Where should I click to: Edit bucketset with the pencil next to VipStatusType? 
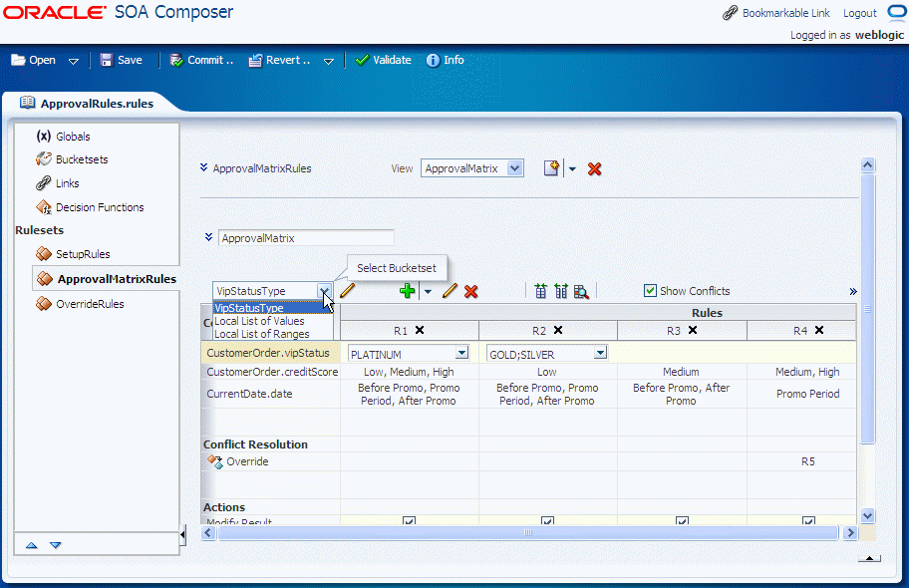coord(347,291)
